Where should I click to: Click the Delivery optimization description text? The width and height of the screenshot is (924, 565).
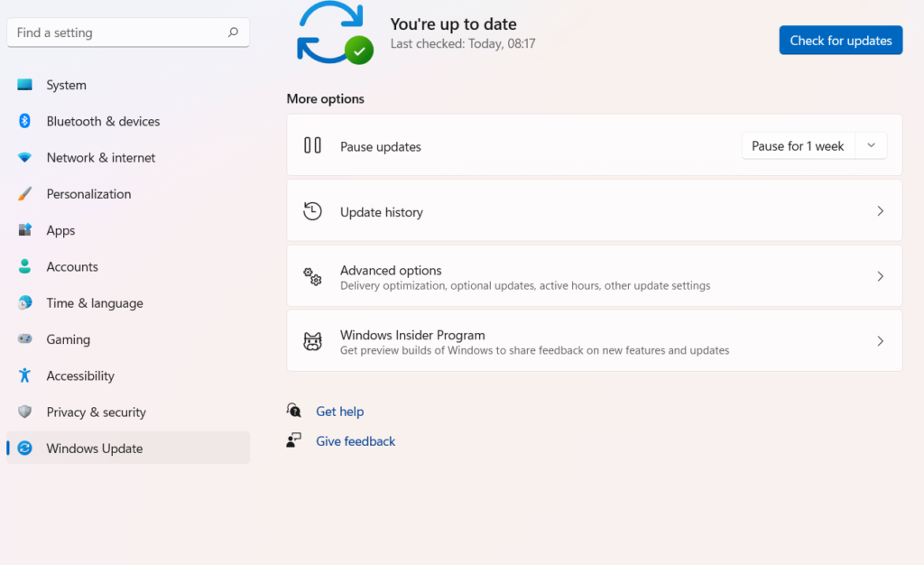pyautogui.click(x=525, y=286)
